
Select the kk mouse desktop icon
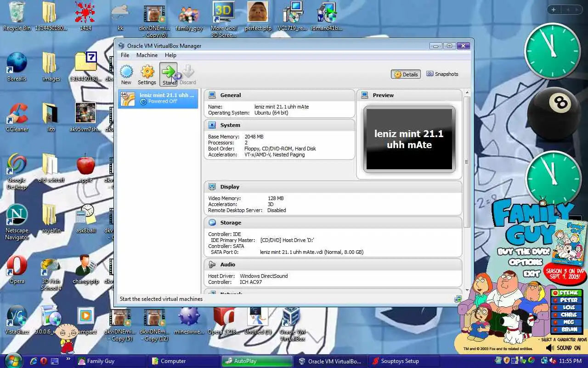pos(120,17)
